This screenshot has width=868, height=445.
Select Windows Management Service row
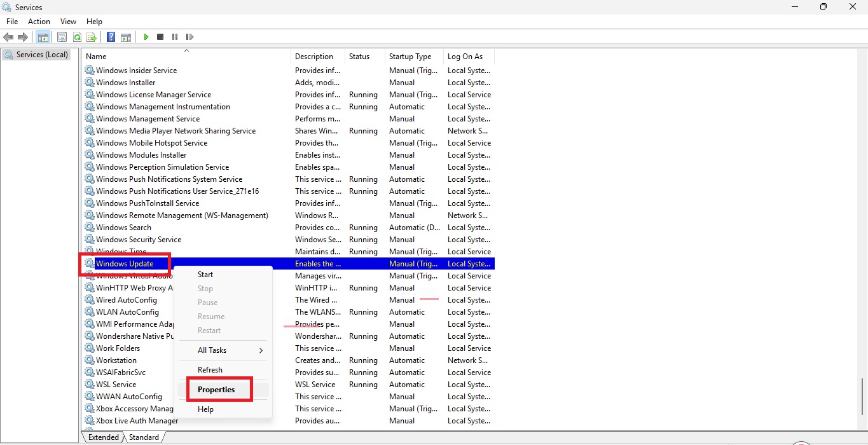(289, 119)
